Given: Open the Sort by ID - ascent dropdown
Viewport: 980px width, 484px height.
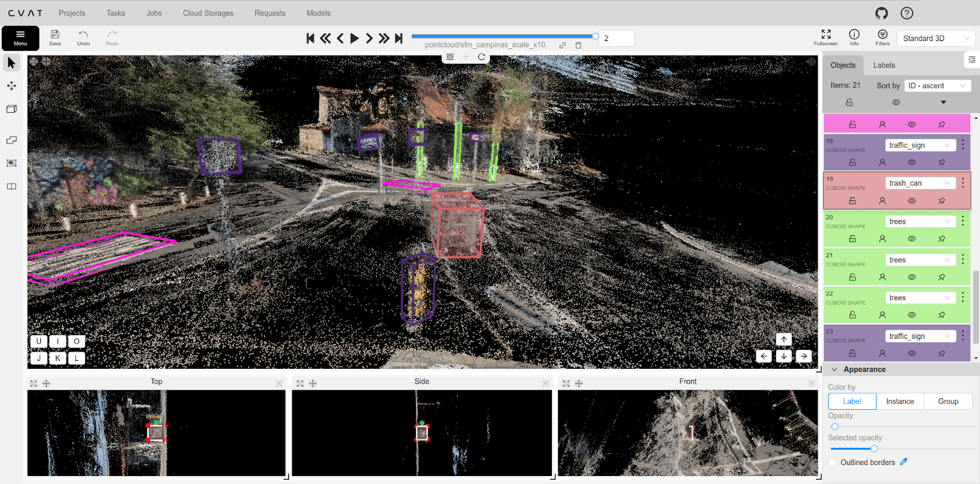Looking at the screenshot, I should 937,86.
